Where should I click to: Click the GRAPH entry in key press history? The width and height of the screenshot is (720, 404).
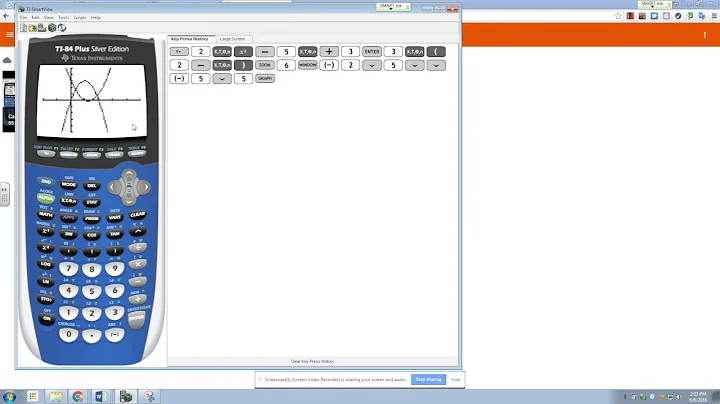pos(265,79)
